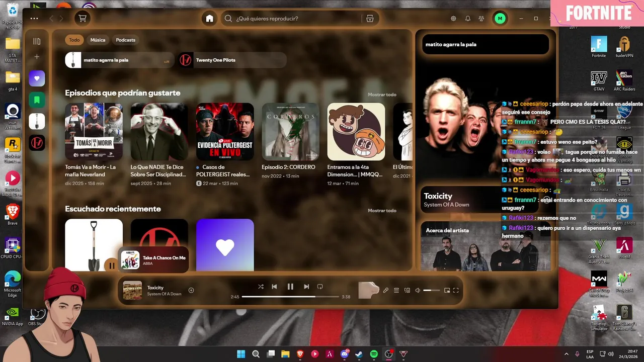Open Twenty One Pilots in the sidebar
This screenshot has height=362, width=644.
click(x=37, y=143)
